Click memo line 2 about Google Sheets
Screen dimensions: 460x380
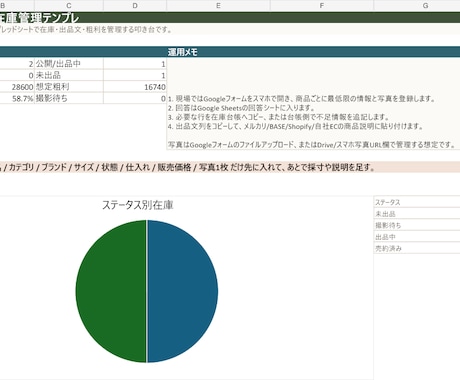click(241, 108)
